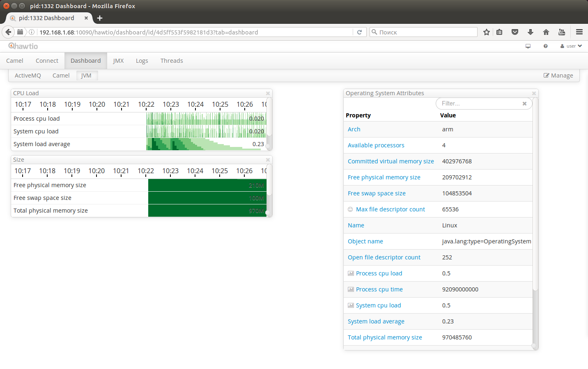Screen dimensions: 588x369
Task: Click Total physical memory size chart bar
Action: pyautogui.click(x=207, y=211)
